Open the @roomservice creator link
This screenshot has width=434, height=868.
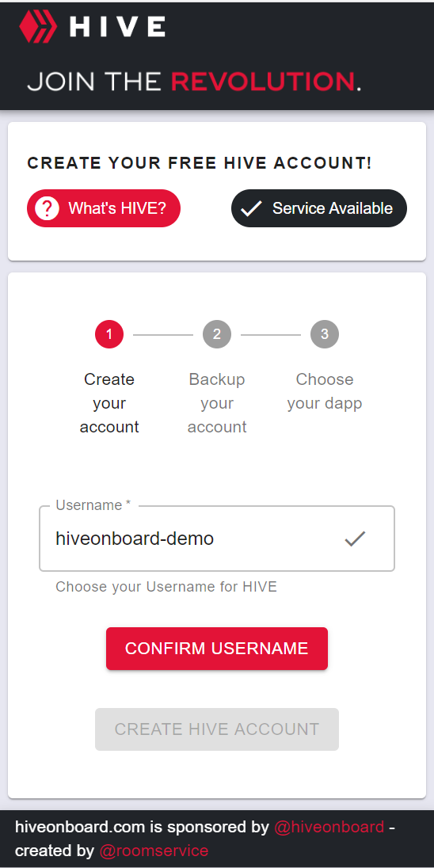click(x=154, y=851)
